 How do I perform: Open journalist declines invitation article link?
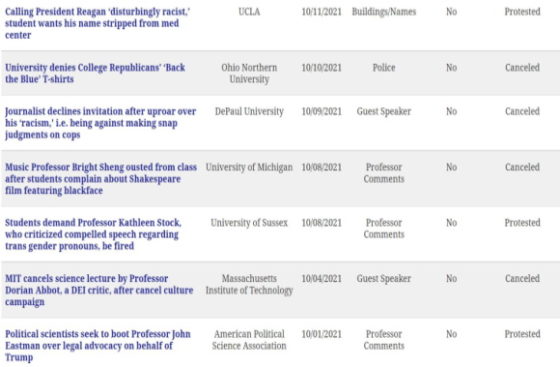(x=100, y=123)
